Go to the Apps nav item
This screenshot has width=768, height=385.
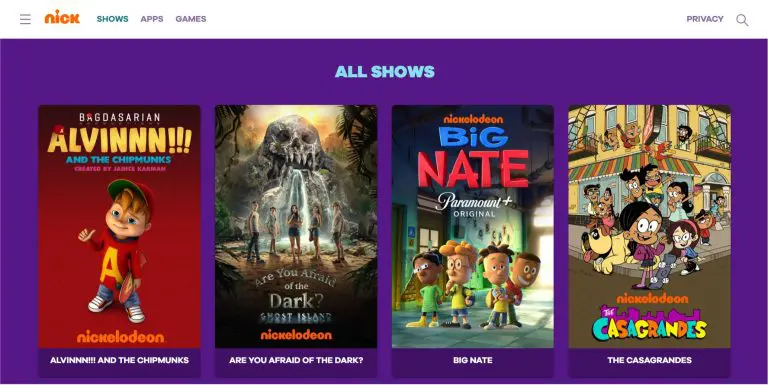coord(152,19)
